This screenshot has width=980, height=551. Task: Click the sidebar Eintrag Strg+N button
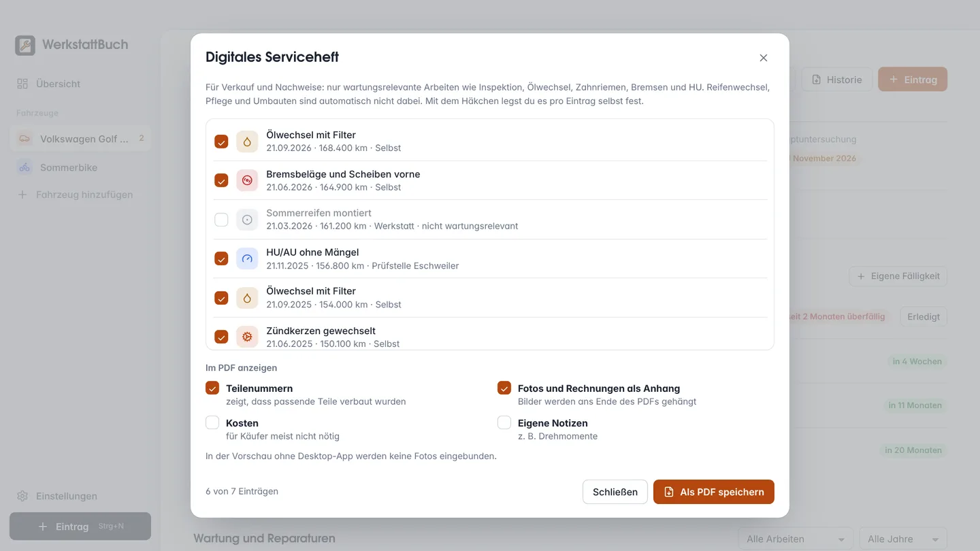point(80,527)
